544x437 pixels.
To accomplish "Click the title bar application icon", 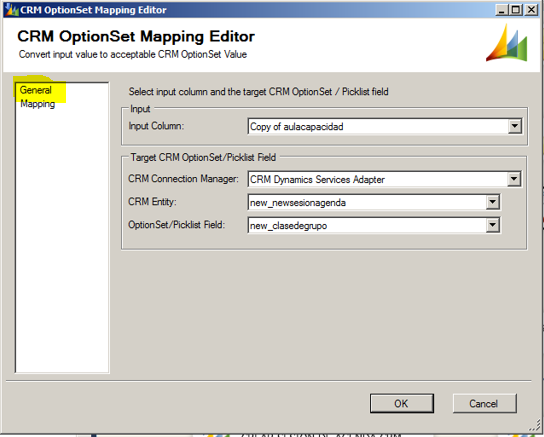I will click(x=11, y=10).
